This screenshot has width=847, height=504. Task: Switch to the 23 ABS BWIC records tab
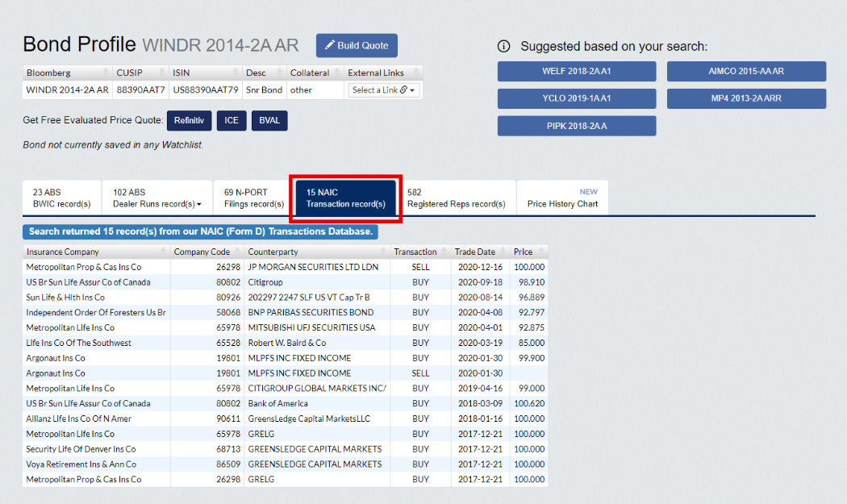click(x=61, y=198)
